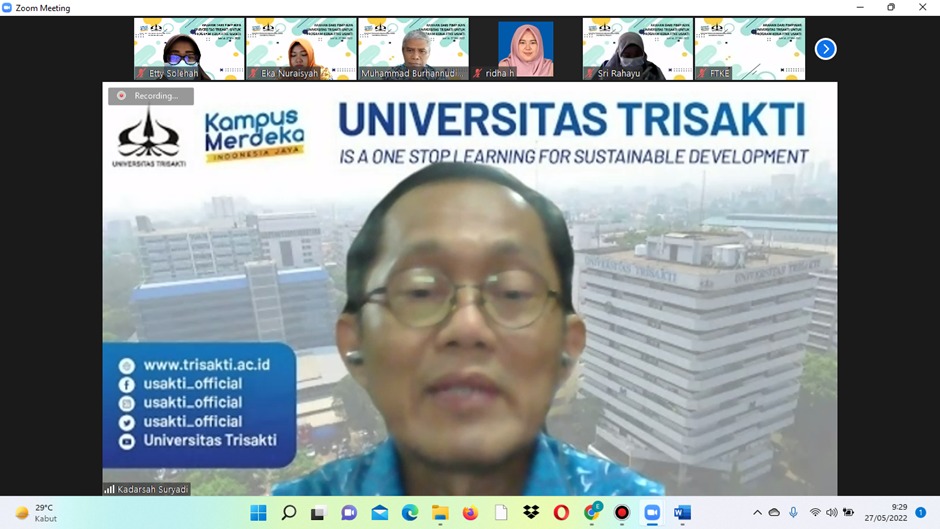
Task: Launch Microsoft Edge from taskbar
Action: (x=410, y=513)
